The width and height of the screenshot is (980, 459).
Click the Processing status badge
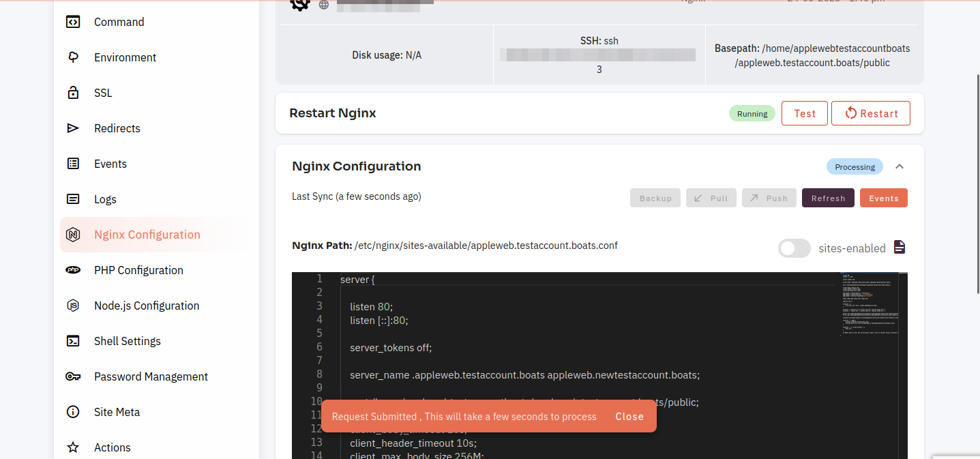[x=855, y=167]
